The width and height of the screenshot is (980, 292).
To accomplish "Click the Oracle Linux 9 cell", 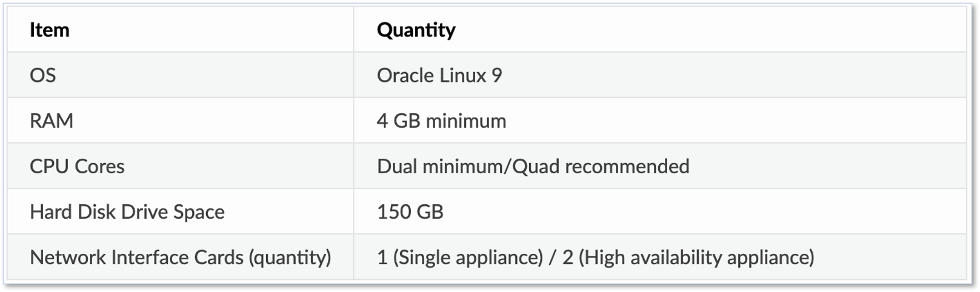I will [x=439, y=75].
